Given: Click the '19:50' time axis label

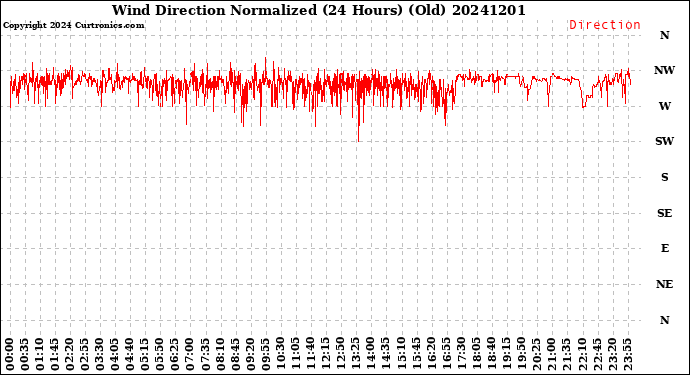Looking at the screenshot, I should (521, 354).
